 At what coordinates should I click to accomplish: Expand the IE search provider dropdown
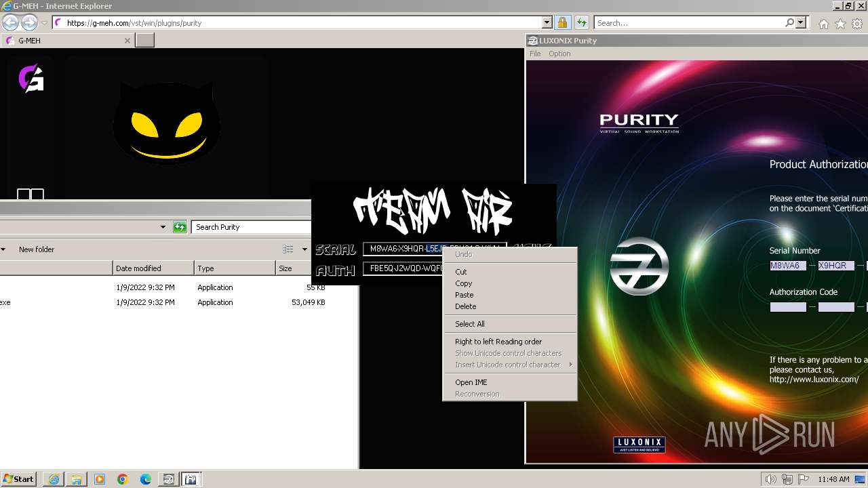(801, 22)
